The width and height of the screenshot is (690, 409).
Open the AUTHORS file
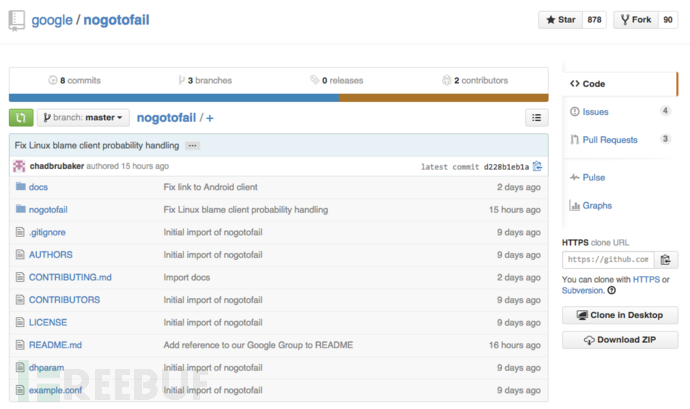tap(51, 255)
